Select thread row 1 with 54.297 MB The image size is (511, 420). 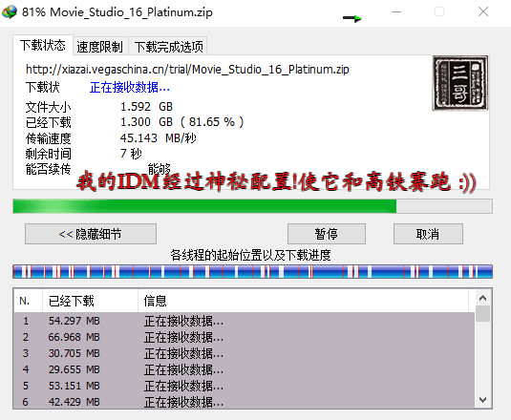click(x=245, y=321)
